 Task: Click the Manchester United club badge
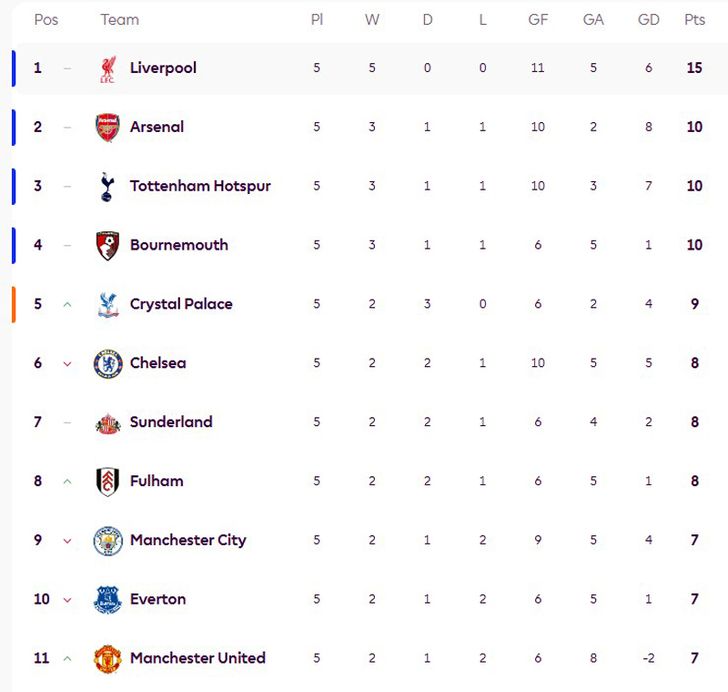pos(107,659)
